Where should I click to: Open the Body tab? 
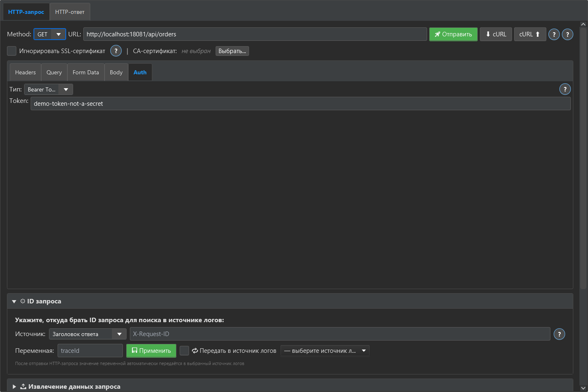(116, 72)
